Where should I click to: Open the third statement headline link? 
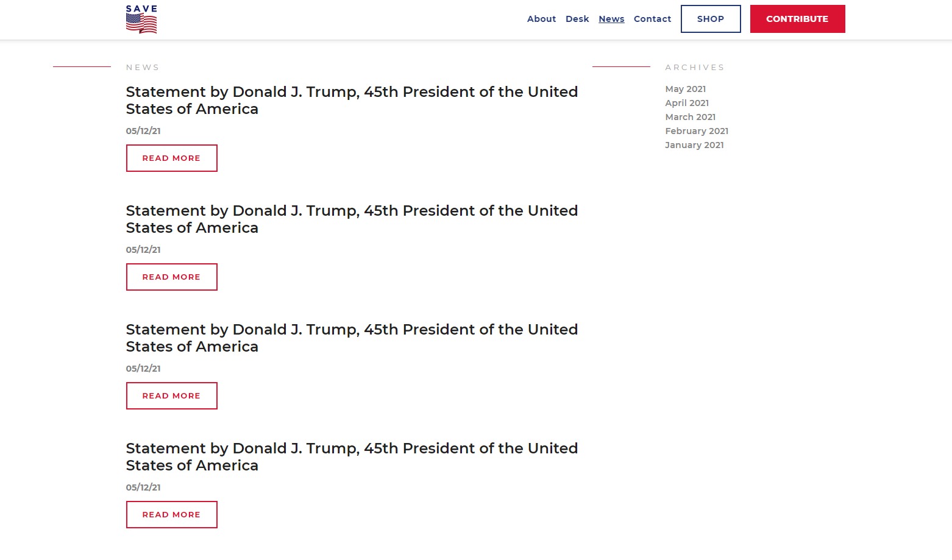tap(352, 338)
